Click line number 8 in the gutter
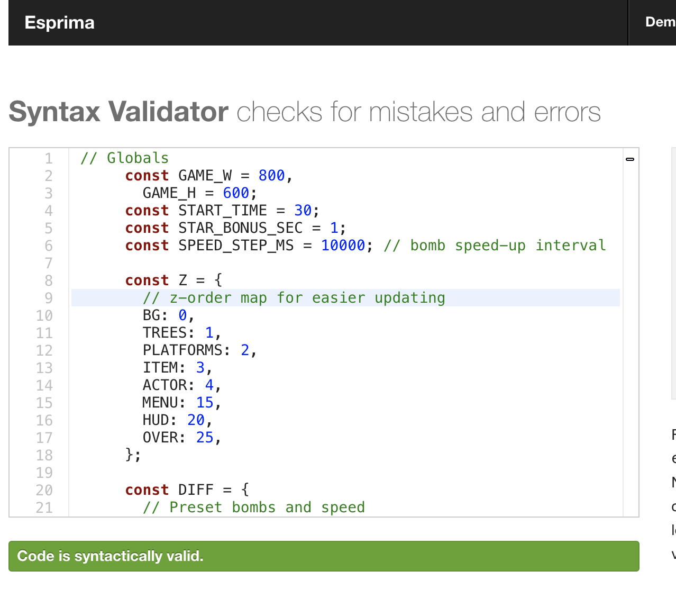The width and height of the screenshot is (676, 616). coord(48,280)
